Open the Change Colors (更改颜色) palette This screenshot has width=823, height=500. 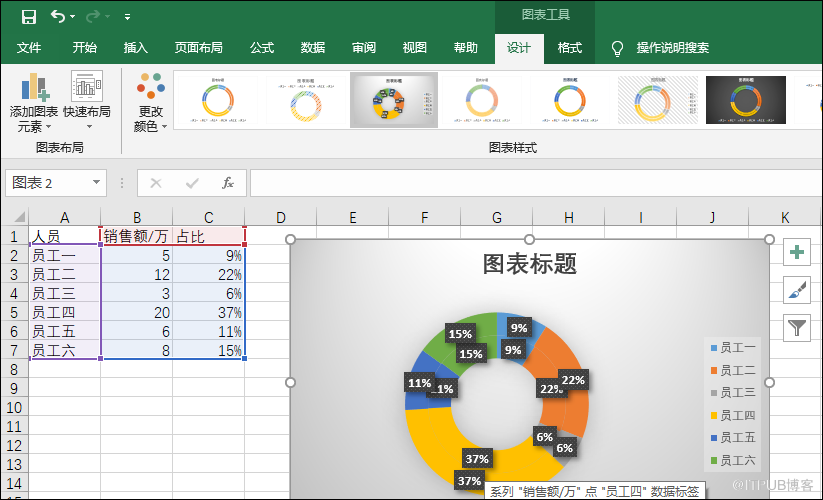coord(151,104)
